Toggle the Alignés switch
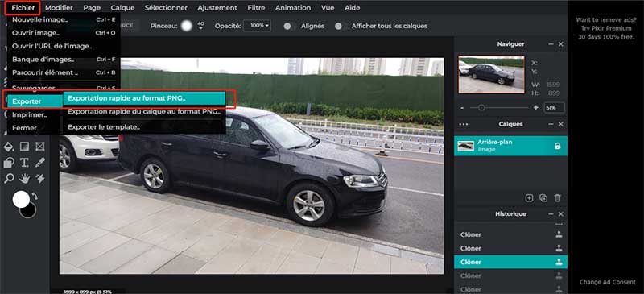Screen dimensions: 644x294 [x=289, y=26]
